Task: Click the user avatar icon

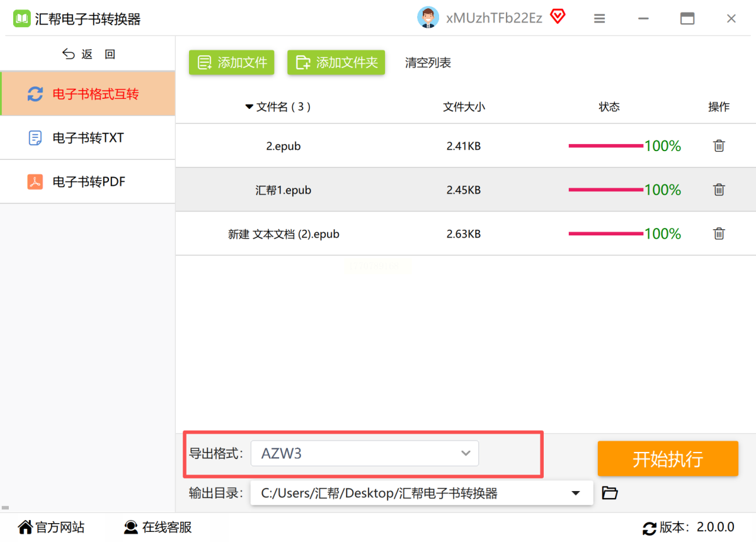Action: 428,18
